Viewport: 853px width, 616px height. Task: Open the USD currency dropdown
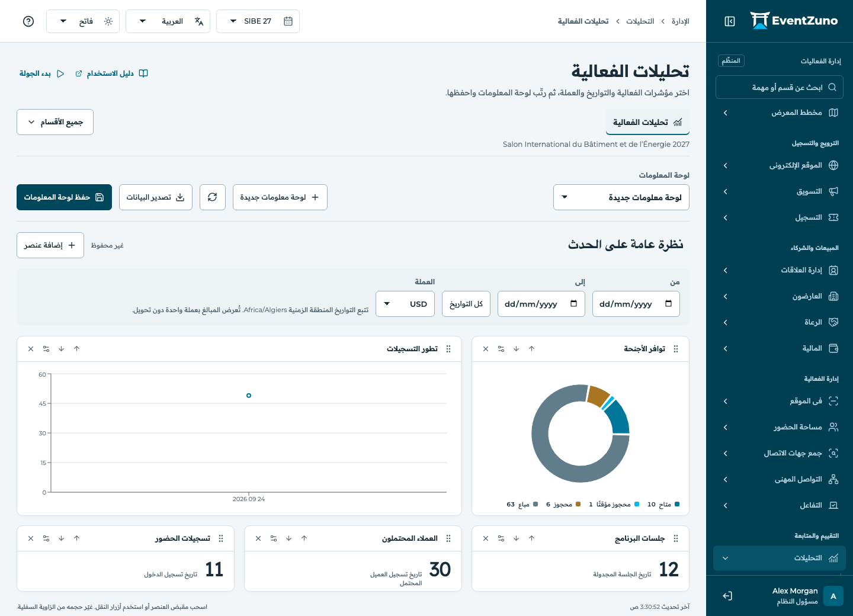405,304
